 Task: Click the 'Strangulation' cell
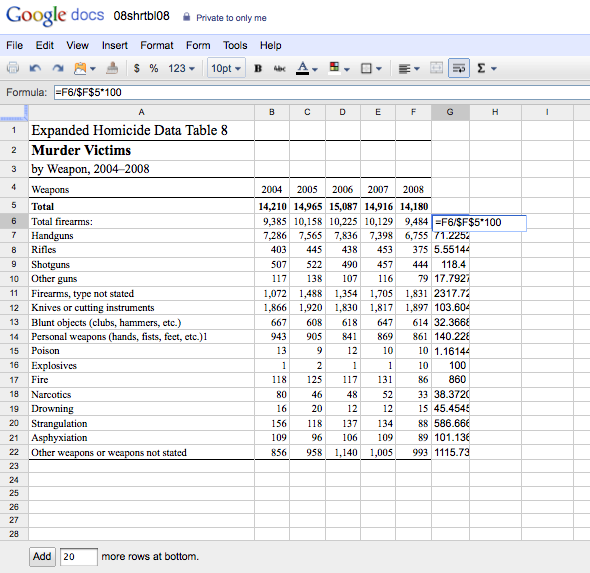click(141, 423)
